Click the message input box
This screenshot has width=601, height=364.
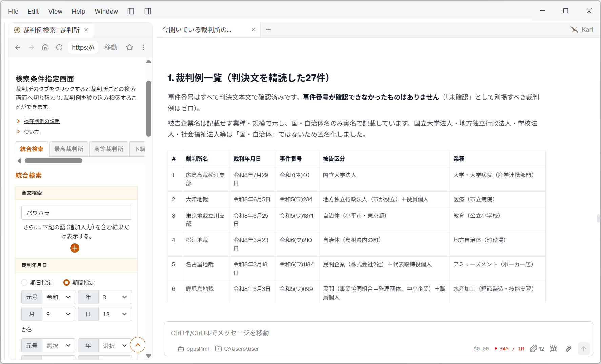[x=378, y=333]
